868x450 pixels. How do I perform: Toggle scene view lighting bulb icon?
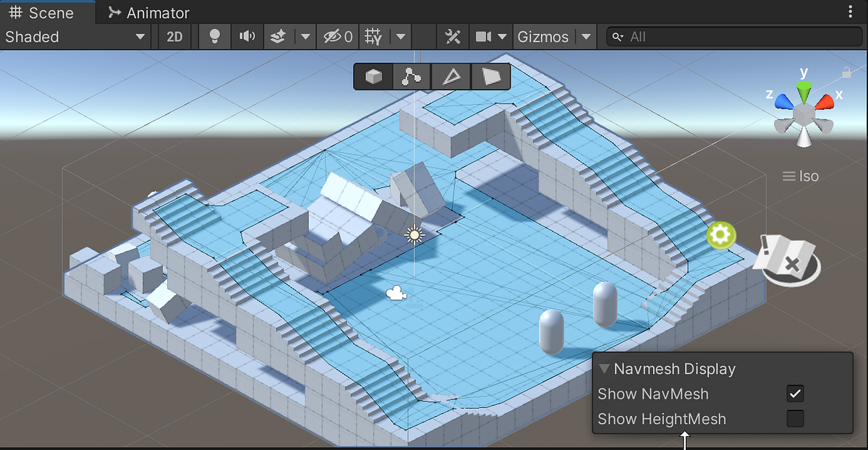coord(214,36)
